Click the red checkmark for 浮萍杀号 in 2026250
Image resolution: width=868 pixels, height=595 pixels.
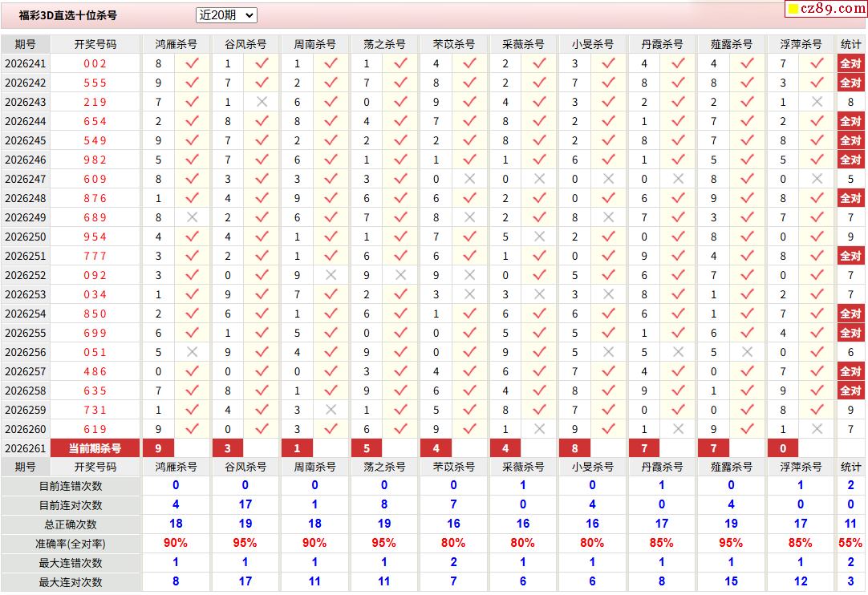click(817, 237)
